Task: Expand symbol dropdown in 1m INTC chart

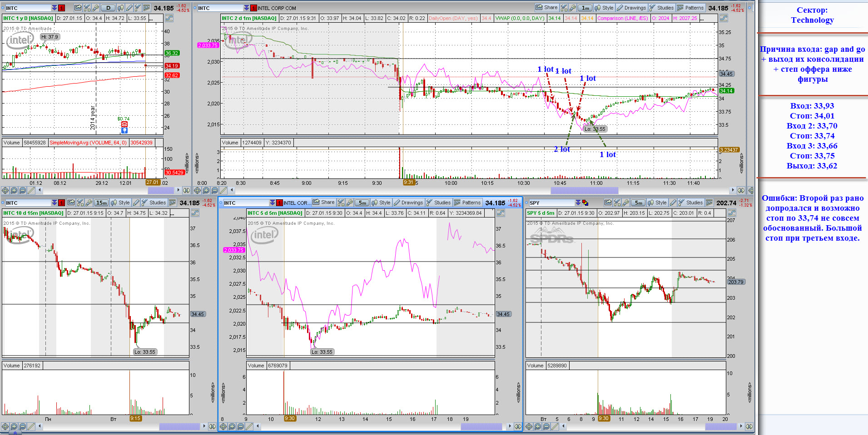Action: (247, 8)
